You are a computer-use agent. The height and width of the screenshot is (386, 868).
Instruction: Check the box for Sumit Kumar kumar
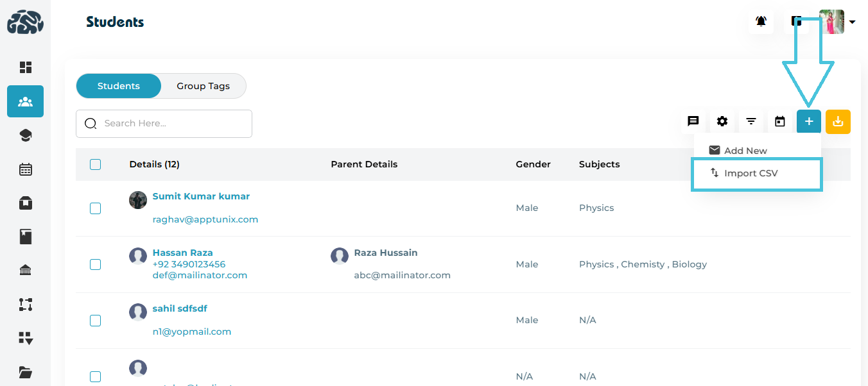tap(95, 208)
